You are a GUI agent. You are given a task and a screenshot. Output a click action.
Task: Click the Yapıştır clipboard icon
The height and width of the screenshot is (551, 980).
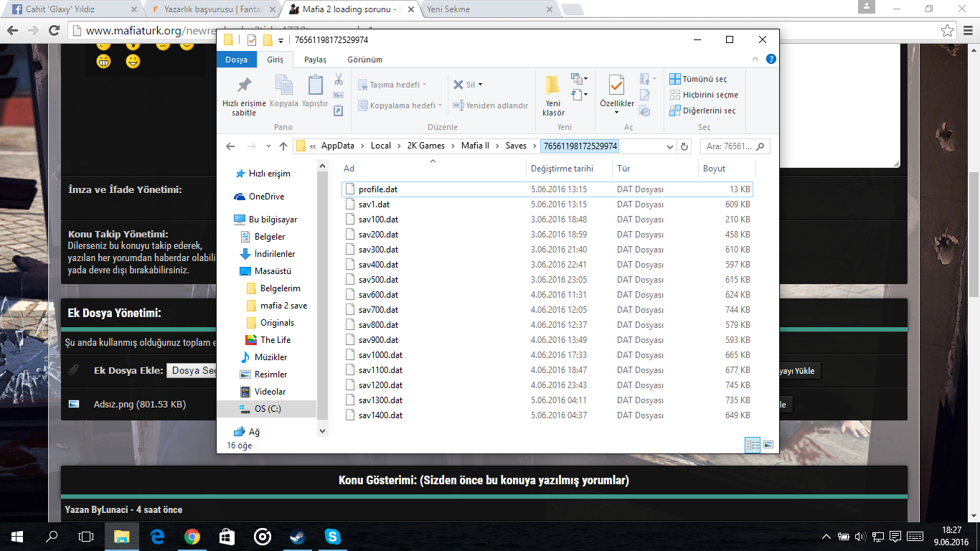pos(315,85)
